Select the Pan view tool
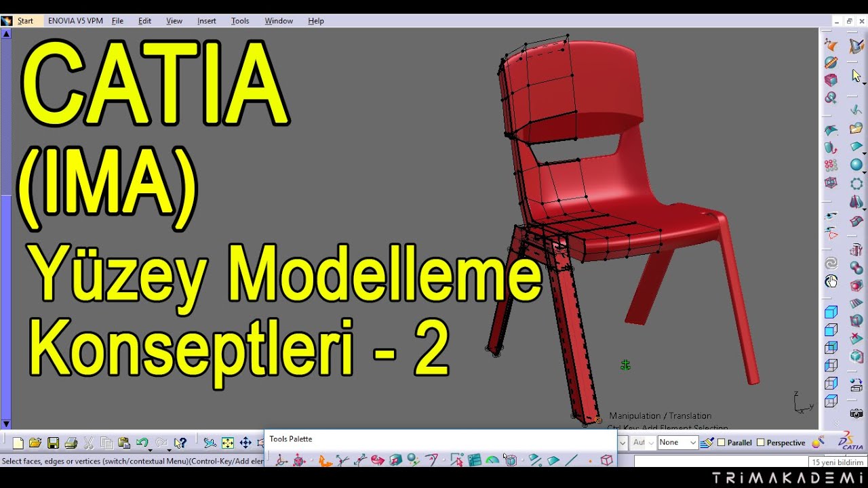868x488 pixels. point(245,443)
